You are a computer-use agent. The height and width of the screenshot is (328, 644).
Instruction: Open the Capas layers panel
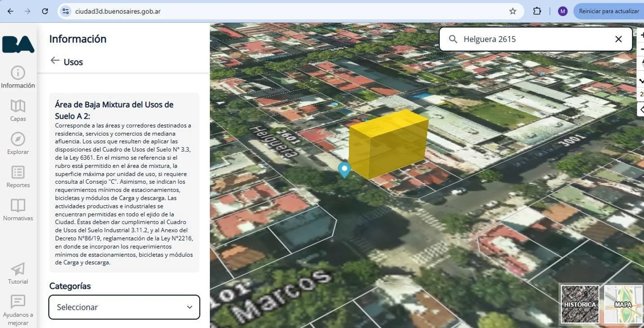(18, 111)
